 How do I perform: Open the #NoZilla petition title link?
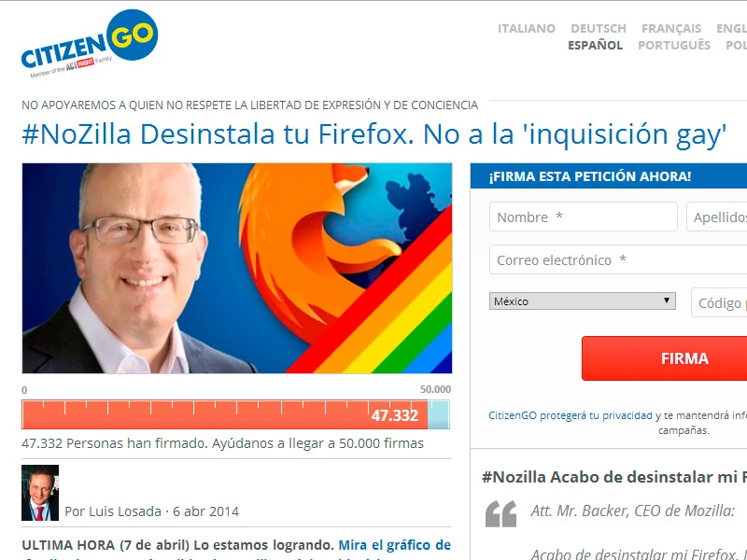[374, 133]
